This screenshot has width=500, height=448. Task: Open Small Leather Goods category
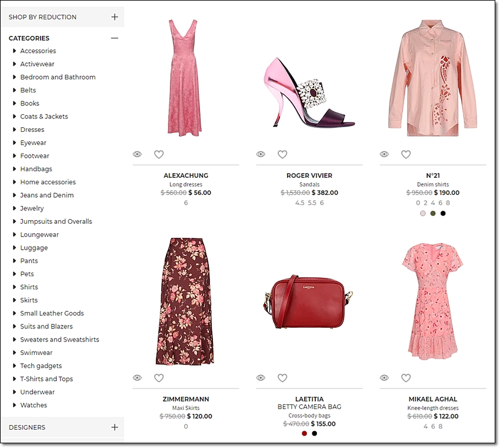pos(52,313)
